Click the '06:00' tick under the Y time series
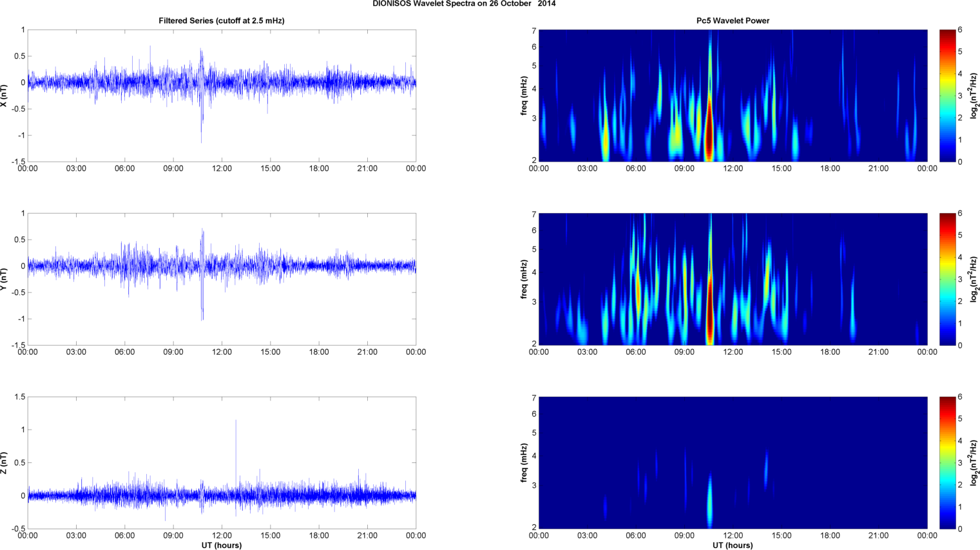 pos(124,352)
